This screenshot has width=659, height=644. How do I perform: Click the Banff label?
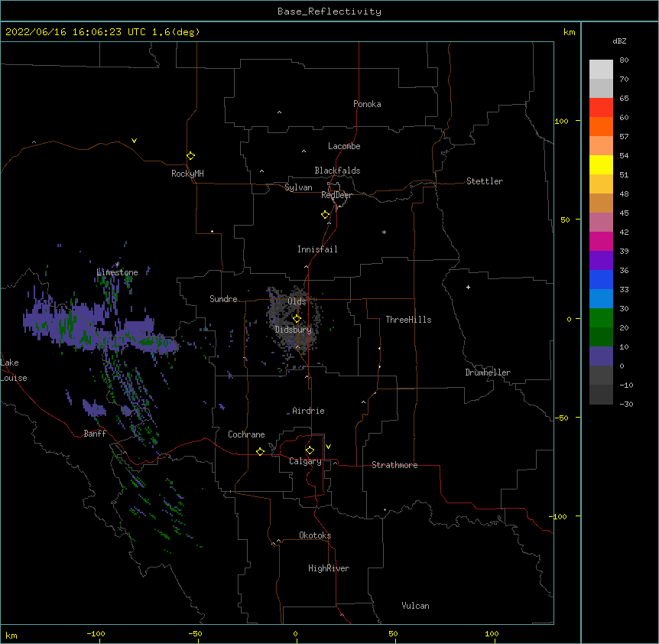pyautogui.click(x=95, y=434)
